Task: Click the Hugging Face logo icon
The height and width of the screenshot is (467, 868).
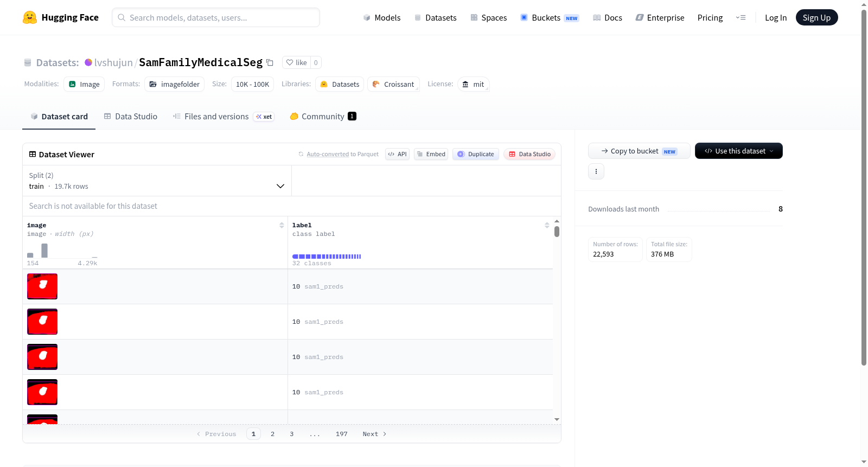Action: [30, 17]
